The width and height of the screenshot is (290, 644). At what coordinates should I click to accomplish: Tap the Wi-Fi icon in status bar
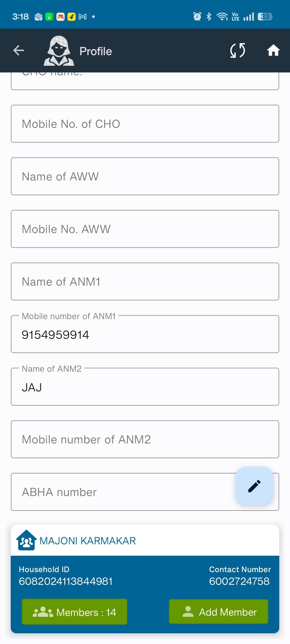[222, 17]
